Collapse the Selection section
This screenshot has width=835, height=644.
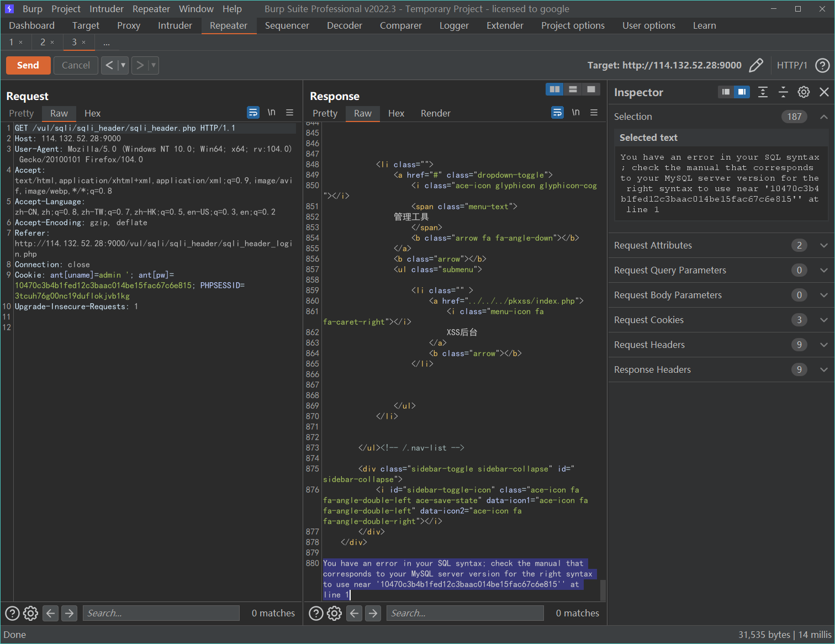823,117
